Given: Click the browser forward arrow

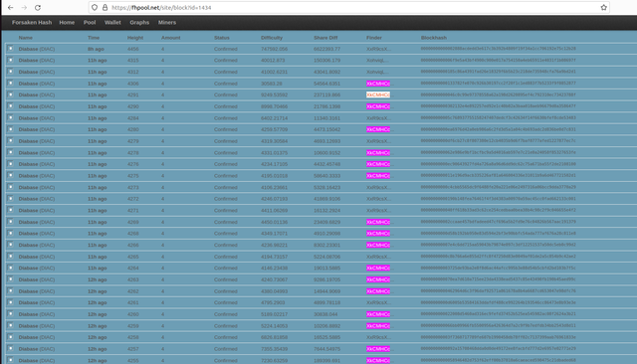Looking at the screenshot, I should click(24, 7).
